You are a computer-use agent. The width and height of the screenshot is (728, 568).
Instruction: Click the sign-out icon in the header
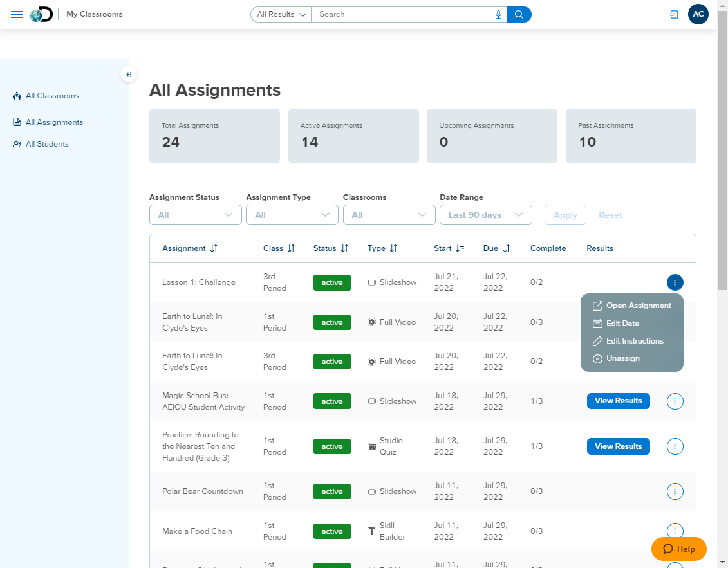673,14
